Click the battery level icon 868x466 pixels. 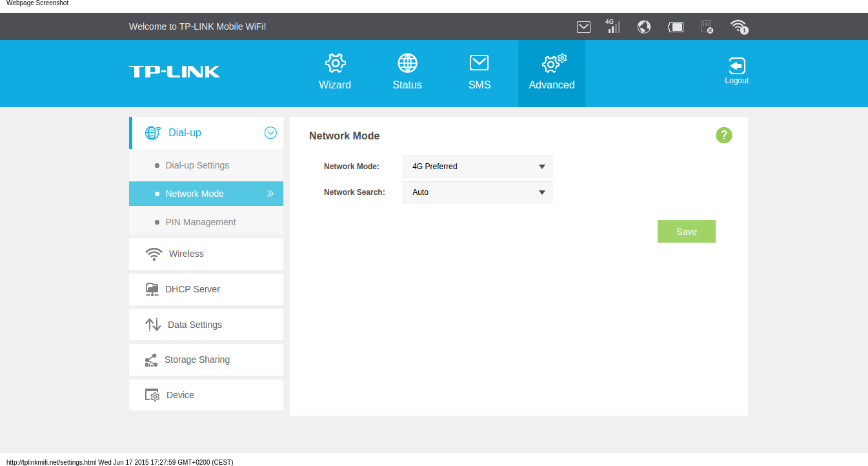tap(676, 26)
